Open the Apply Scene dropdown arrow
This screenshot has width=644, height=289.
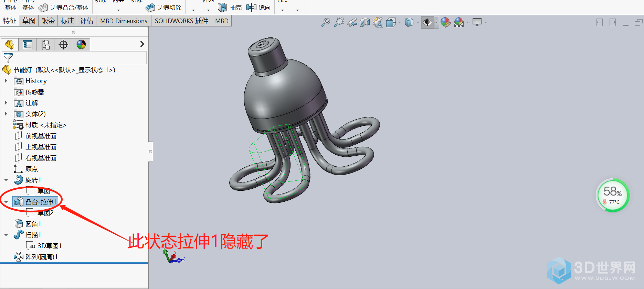coord(467,23)
